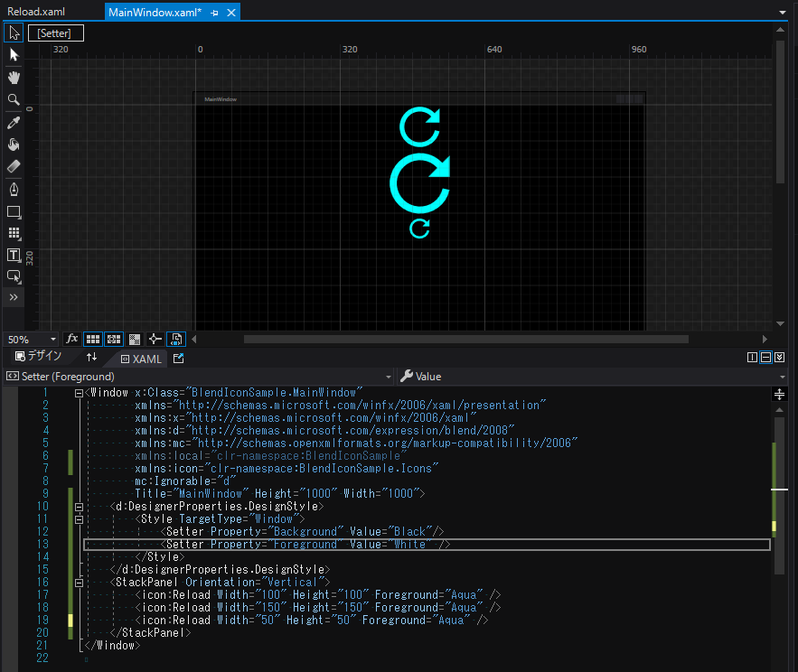Click Height="50" on line 19

tap(321, 621)
